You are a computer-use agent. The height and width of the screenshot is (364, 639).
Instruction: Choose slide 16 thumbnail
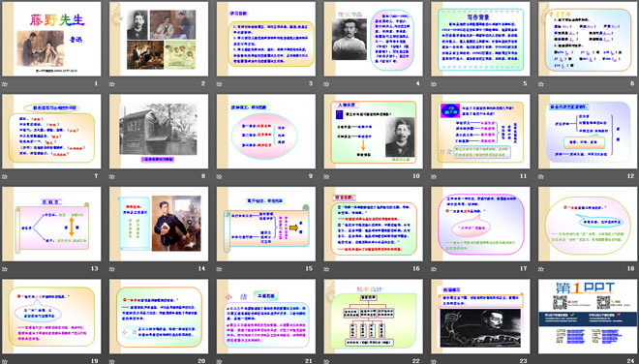tap(373, 224)
